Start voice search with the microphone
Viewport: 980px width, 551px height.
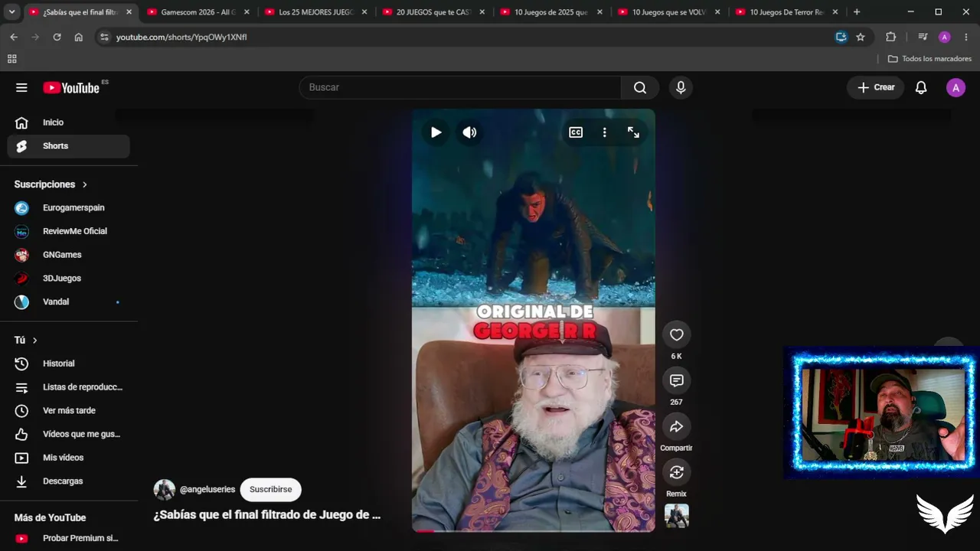pos(681,87)
